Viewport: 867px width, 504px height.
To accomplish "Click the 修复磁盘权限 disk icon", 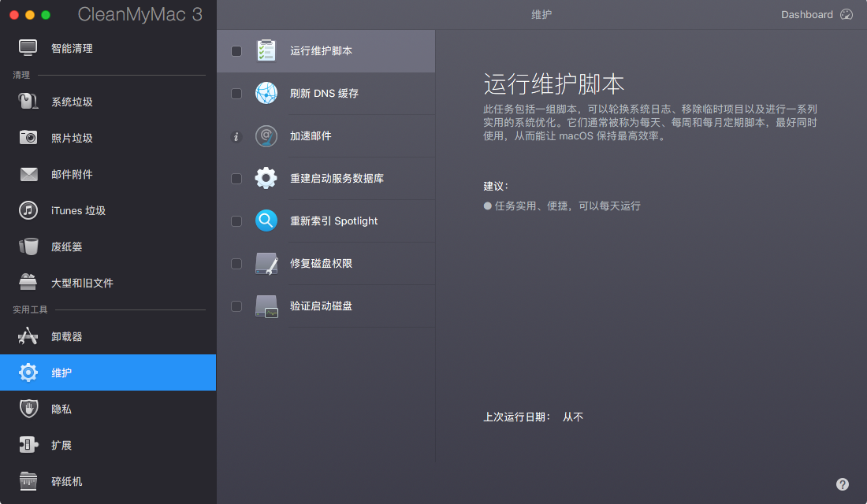I will coord(266,264).
